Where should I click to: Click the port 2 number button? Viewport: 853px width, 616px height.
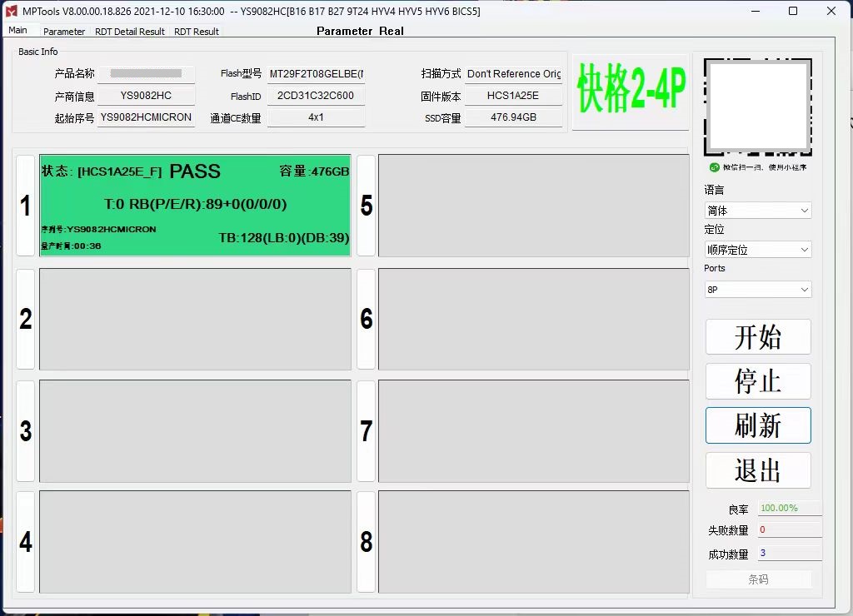(26, 319)
